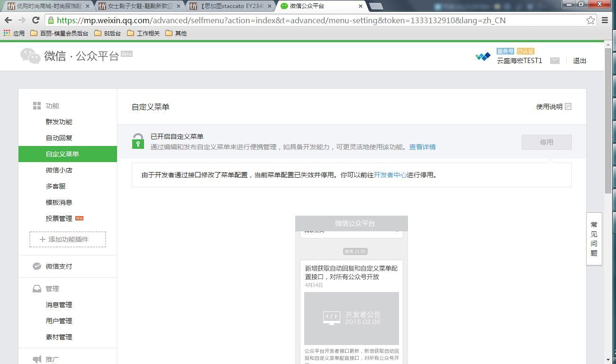616x364 pixels.
Task: Click the 已认证 badge label
Action: 525,51
